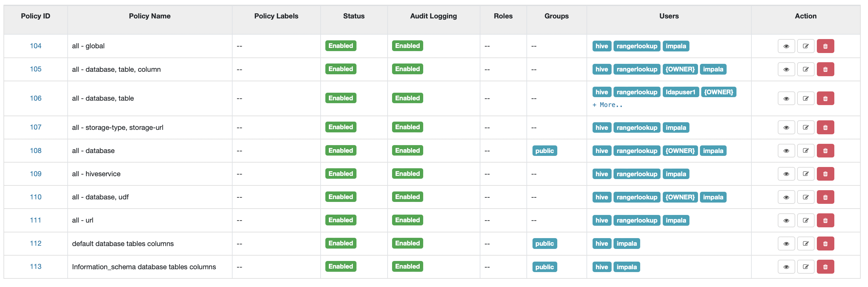Edit the 'all - database, table, column' policy
The width and height of the screenshot is (868, 287).
[805, 70]
